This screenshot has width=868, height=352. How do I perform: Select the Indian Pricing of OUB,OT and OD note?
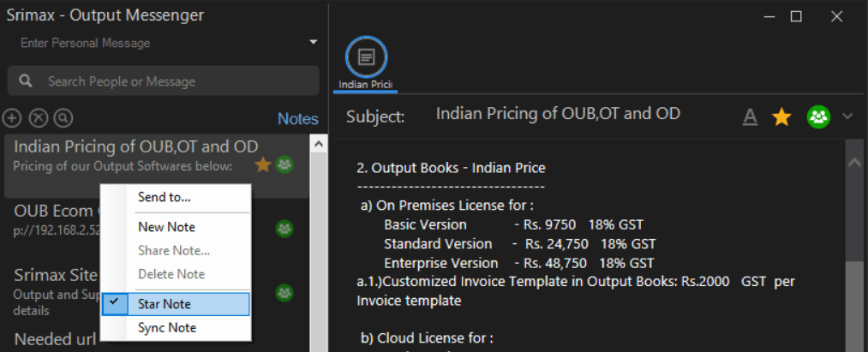pos(157,165)
